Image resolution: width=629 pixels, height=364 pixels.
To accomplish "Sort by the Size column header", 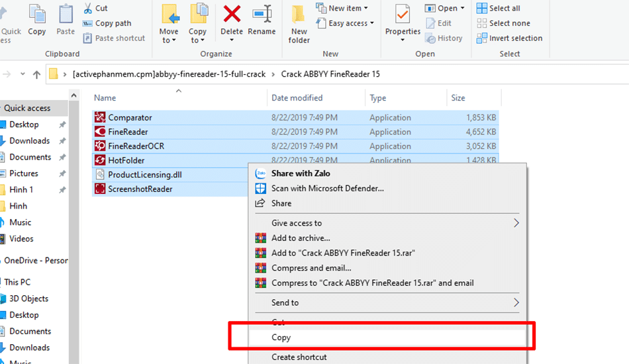I will (x=458, y=98).
